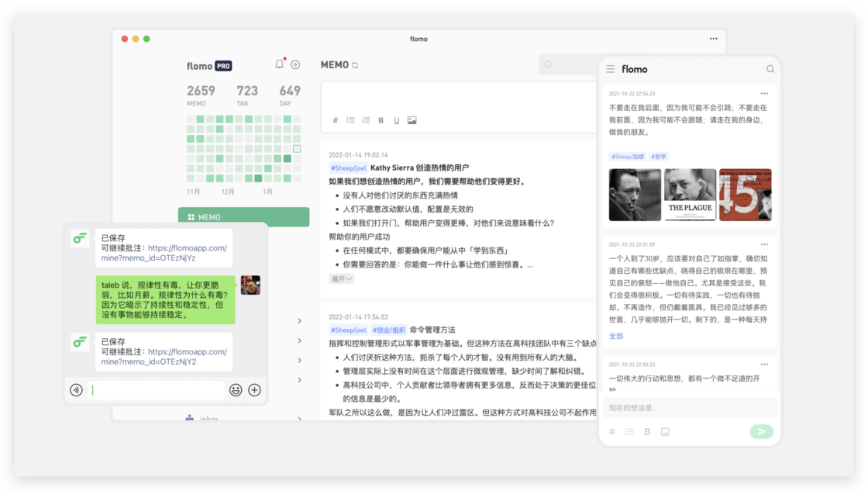Click #创业/组织 tag on second memo
868x491 pixels.
point(389,330)
